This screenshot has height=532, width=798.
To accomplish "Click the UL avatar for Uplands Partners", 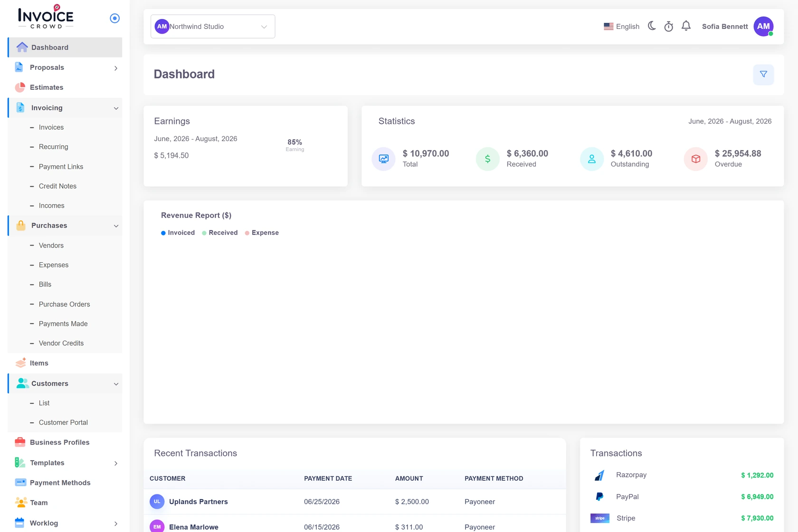I will [x=157, y=502].
